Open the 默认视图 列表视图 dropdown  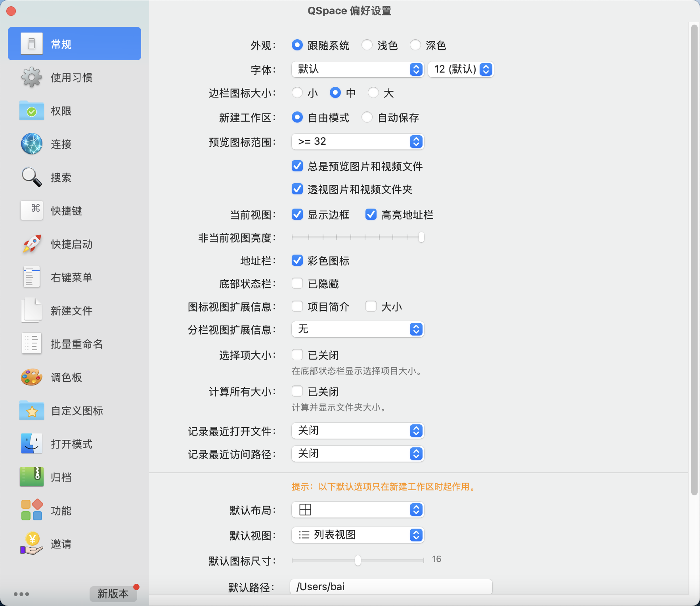click(358, 535)
